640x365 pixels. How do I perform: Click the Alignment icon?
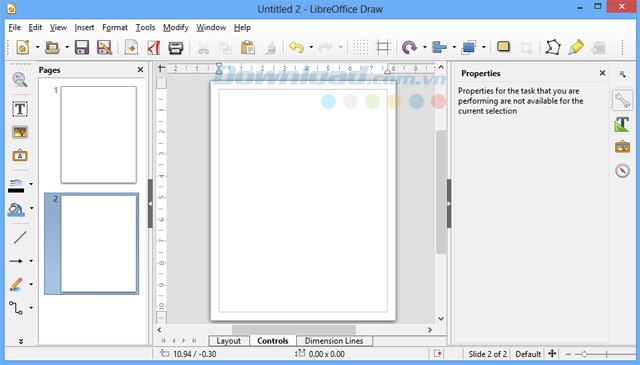point(439,47)
